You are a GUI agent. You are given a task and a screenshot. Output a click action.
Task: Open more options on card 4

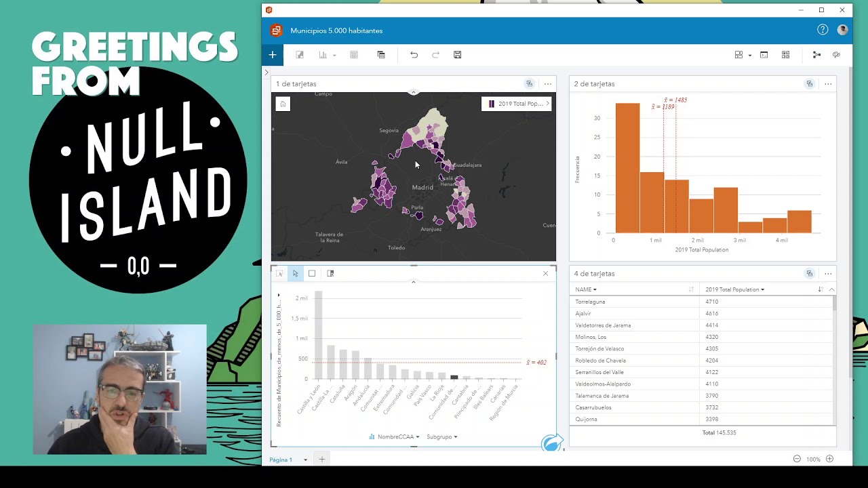click(828, 274)
